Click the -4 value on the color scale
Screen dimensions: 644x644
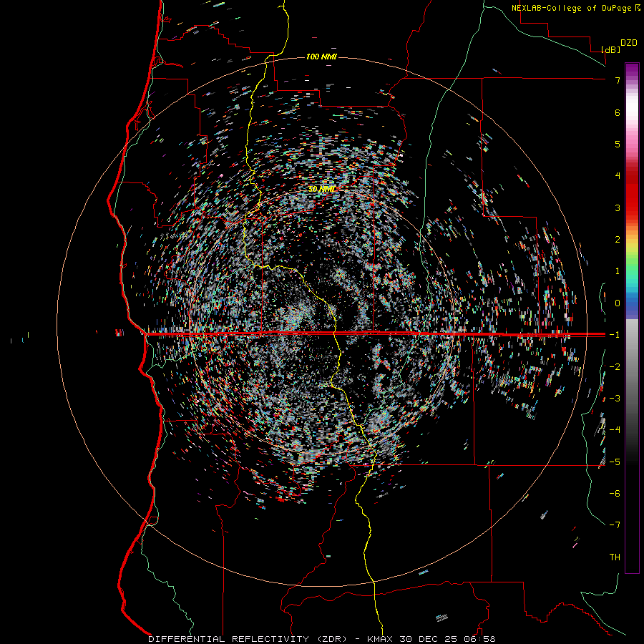[615, 430]
